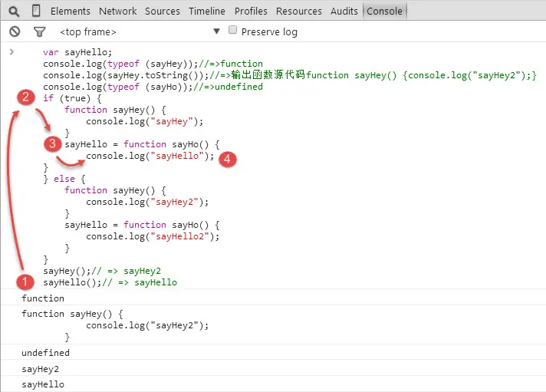The image size is (546, 392).
Task: Click the 'function' output row
Action: point(273,298)
